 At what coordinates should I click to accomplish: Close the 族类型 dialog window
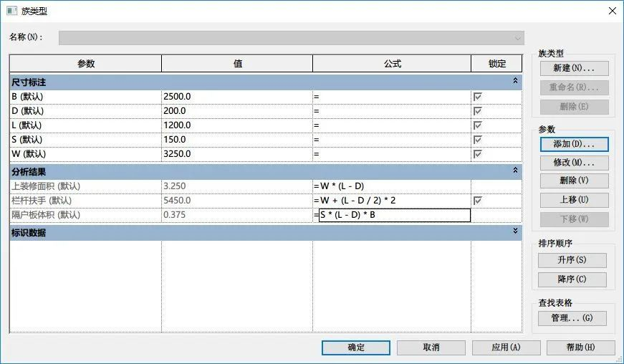[613, 11]
